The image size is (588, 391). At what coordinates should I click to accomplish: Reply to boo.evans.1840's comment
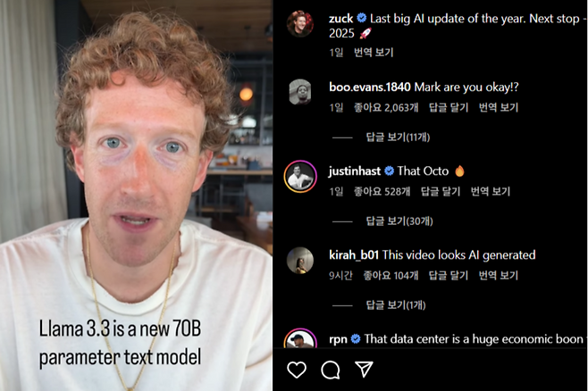[x=449, y=108]
